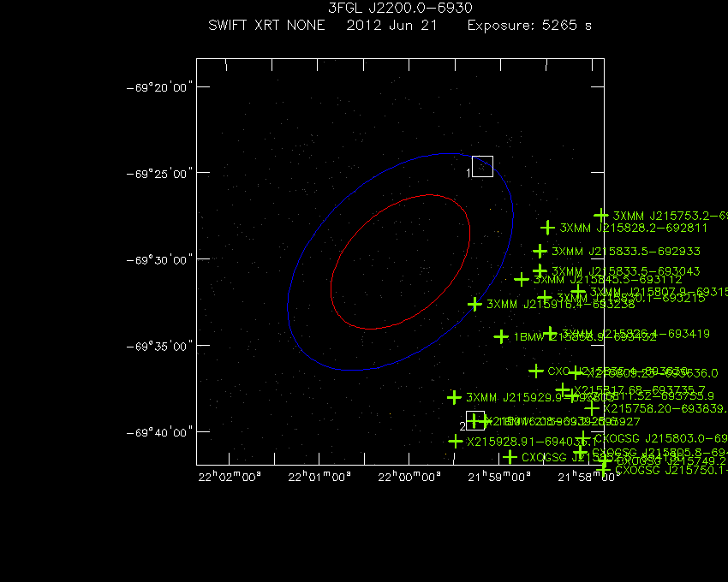Click the cross marker beside 3XMM J215833.5-692933
The width and height of the screenshot is (728, 582).
click(x=540, y=251)
